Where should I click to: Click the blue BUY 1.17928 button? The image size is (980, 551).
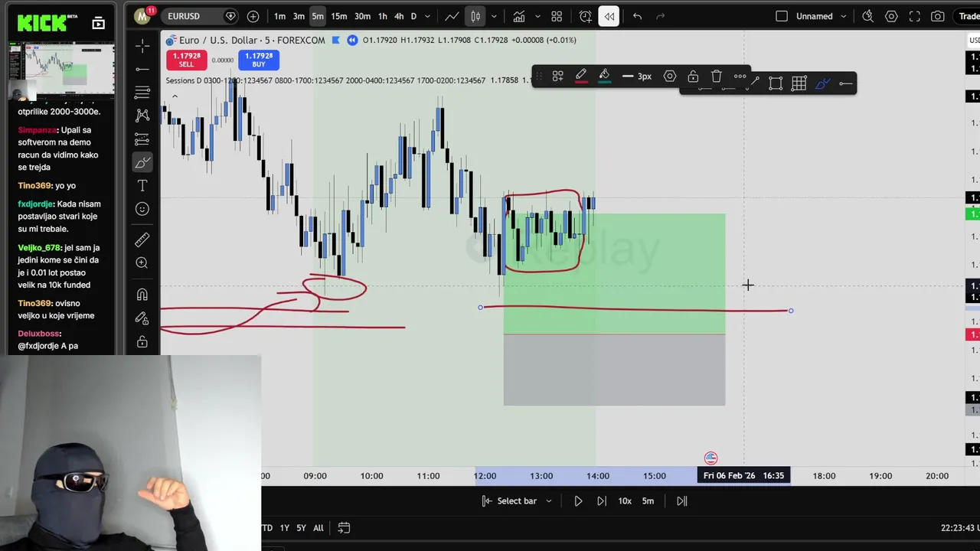tap(259, 60)
